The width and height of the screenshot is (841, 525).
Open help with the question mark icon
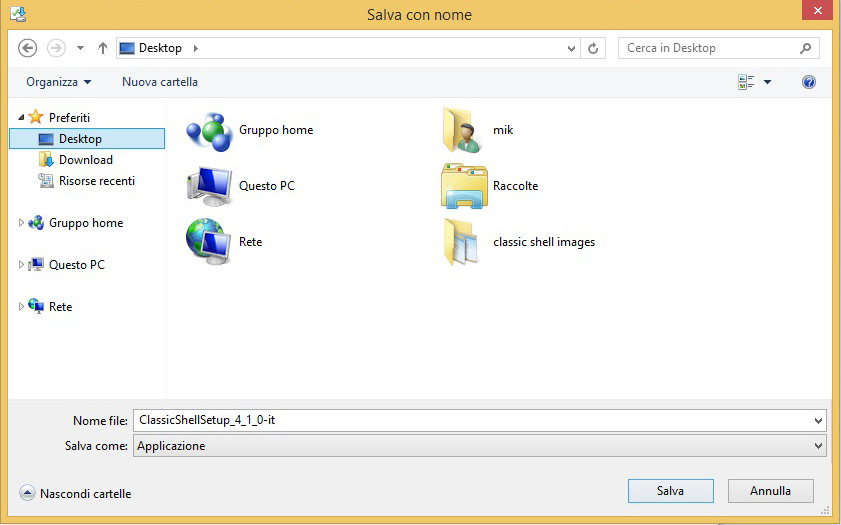[809, 82]
